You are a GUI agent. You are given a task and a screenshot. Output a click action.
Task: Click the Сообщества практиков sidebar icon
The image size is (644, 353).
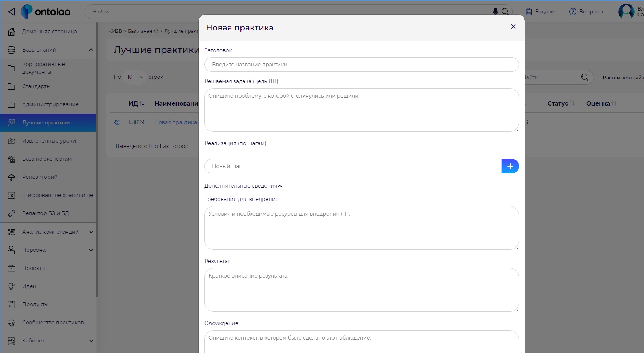(x=12, y=323)
